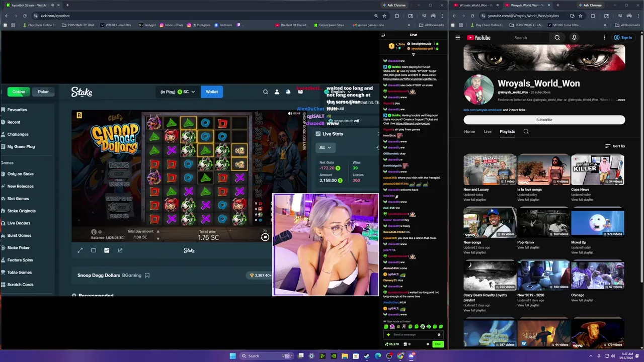Open YouTube settings three-dot menu
This screenshot has width=644, height=362.
604,38
